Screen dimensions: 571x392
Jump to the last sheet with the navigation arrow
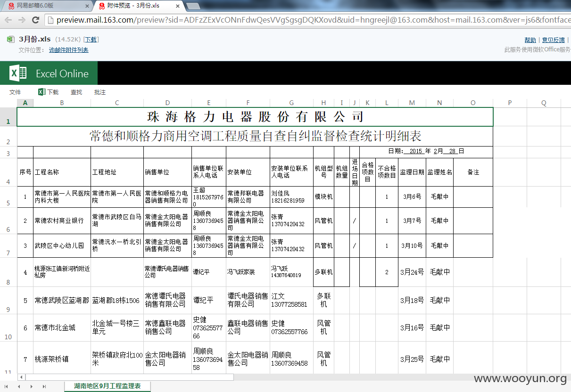(44, 386)
